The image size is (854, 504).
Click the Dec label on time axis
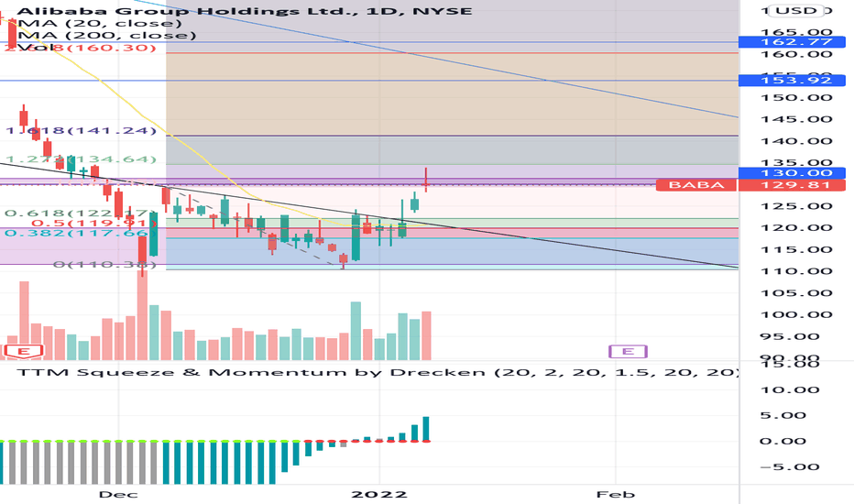[118, 495]
